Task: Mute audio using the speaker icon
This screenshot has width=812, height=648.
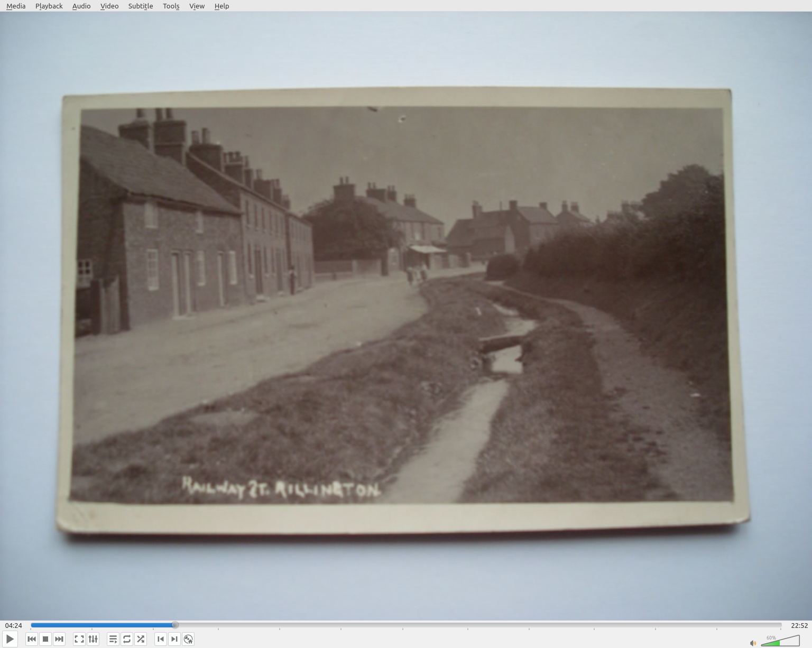Action: coord(753,643)
